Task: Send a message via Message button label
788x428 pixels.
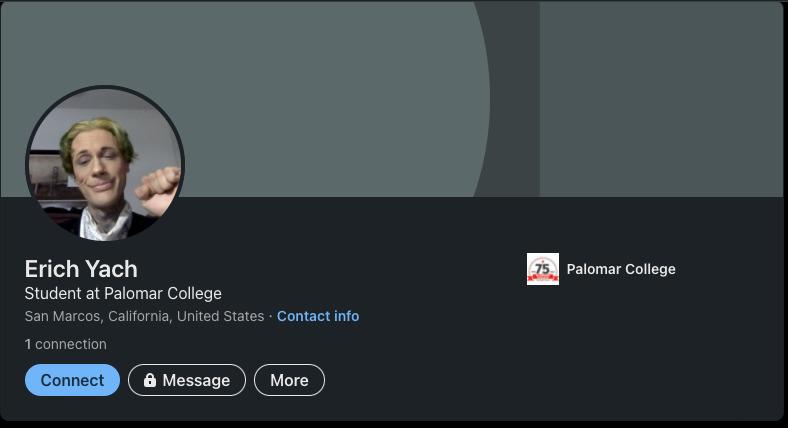Action: (x=196, y=380)
